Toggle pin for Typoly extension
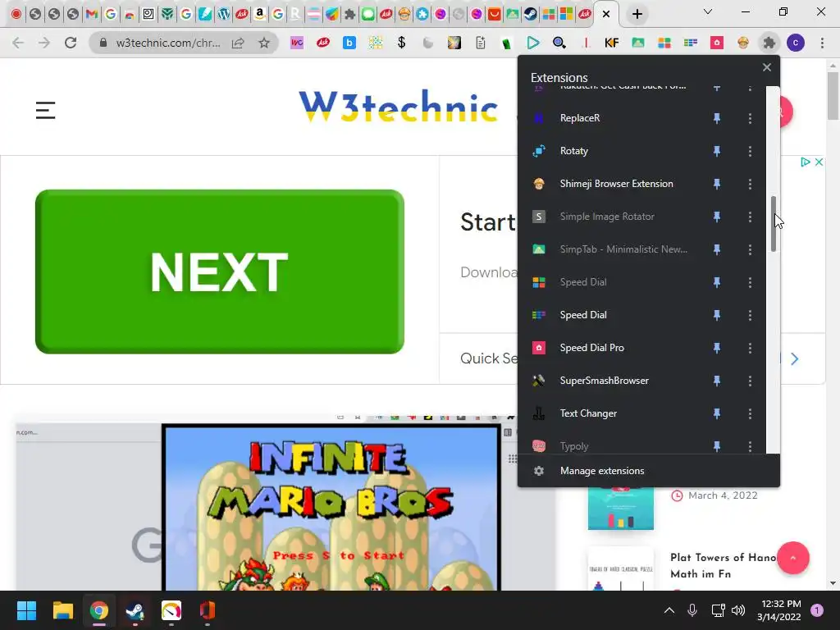The image size is (840, 630). click(x=717, y=445)
